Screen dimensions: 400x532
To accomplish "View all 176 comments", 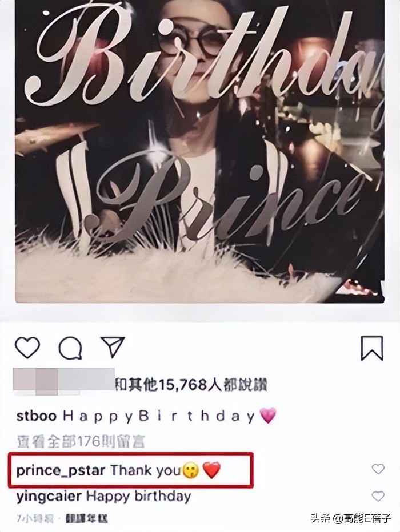I will coord(81,442).
